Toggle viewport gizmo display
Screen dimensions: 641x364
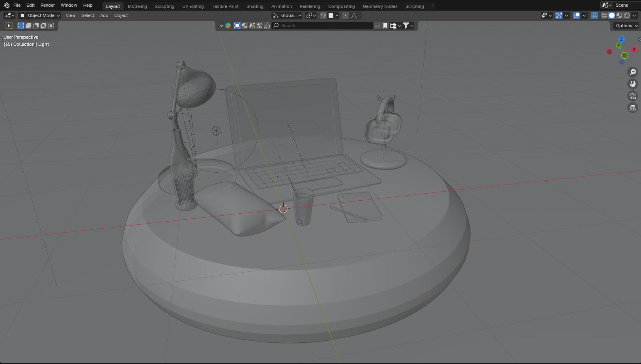pyautogui.click(x=559, y=15)
